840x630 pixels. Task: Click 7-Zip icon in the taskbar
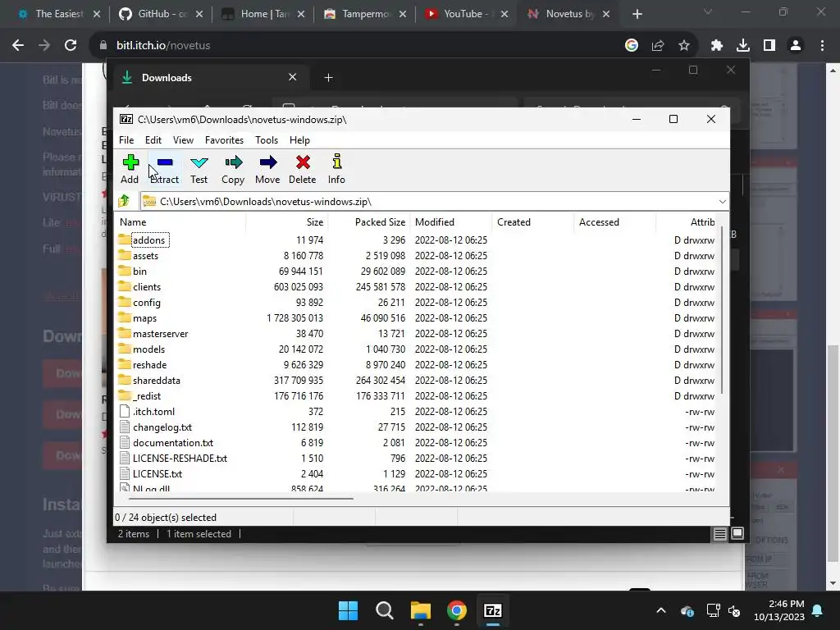492,610
